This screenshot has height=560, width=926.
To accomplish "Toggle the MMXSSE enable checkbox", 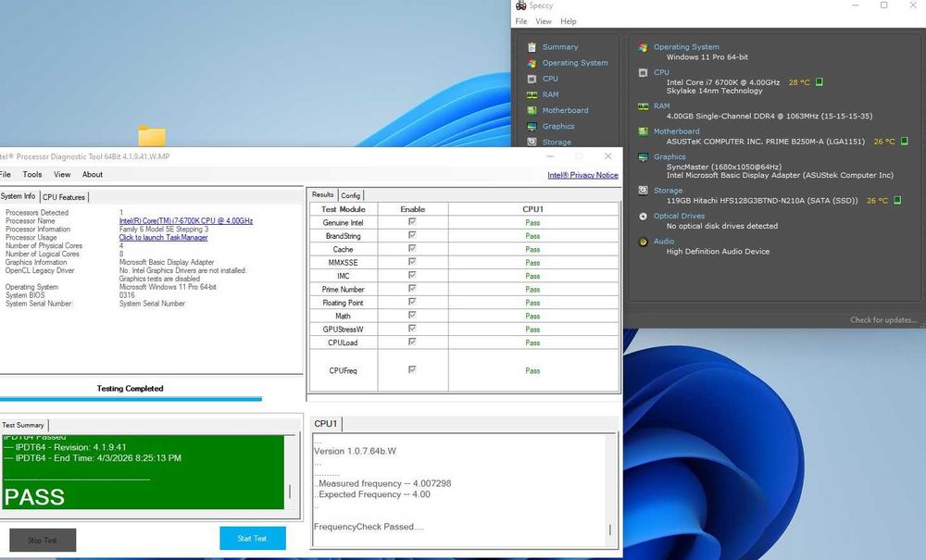I will tap(412, 262).
